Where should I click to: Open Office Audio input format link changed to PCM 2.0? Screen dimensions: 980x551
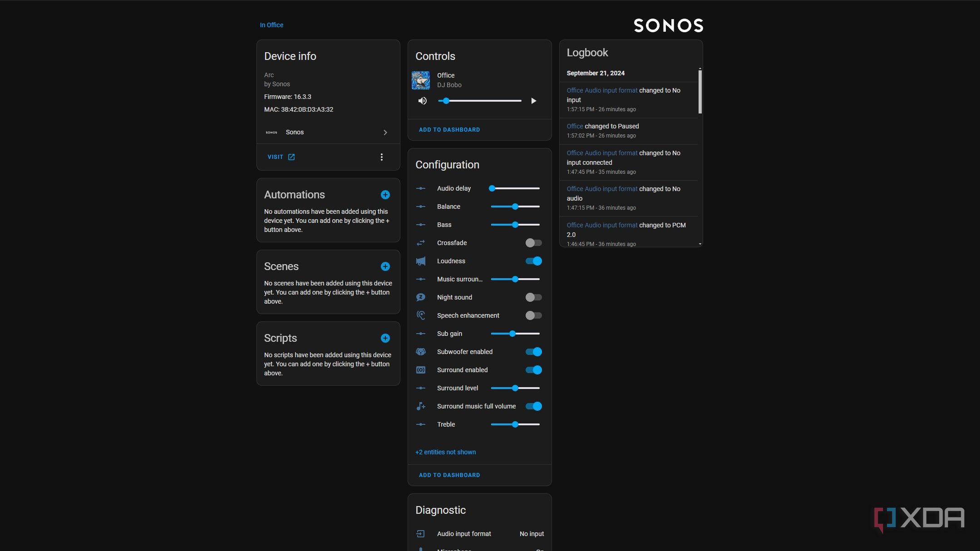coord(602,225)
